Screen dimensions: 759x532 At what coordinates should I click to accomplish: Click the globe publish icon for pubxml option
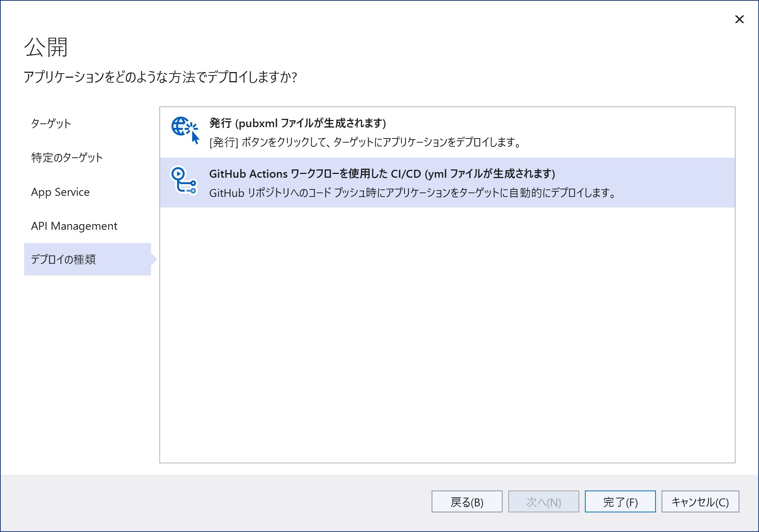(185, 130)
